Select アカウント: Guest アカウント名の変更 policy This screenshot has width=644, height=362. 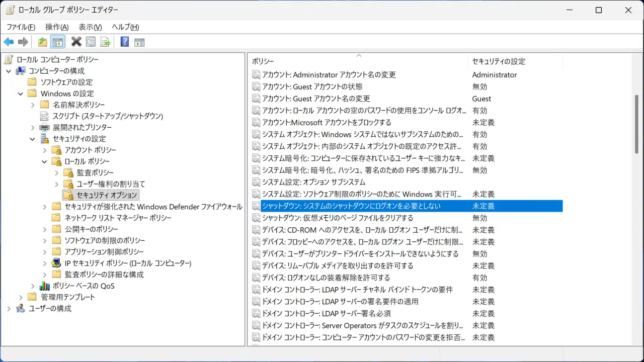[316, 99]
